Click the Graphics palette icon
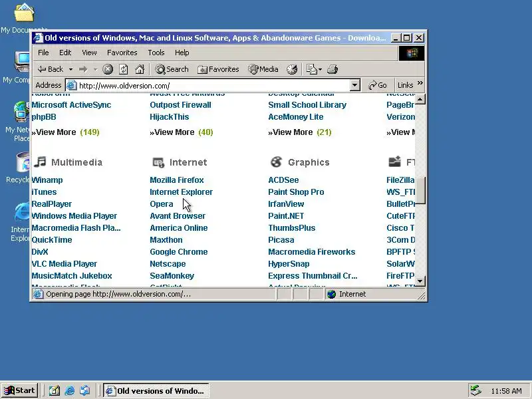The height and width of the screenshot is (399, 532). point(276,162)
